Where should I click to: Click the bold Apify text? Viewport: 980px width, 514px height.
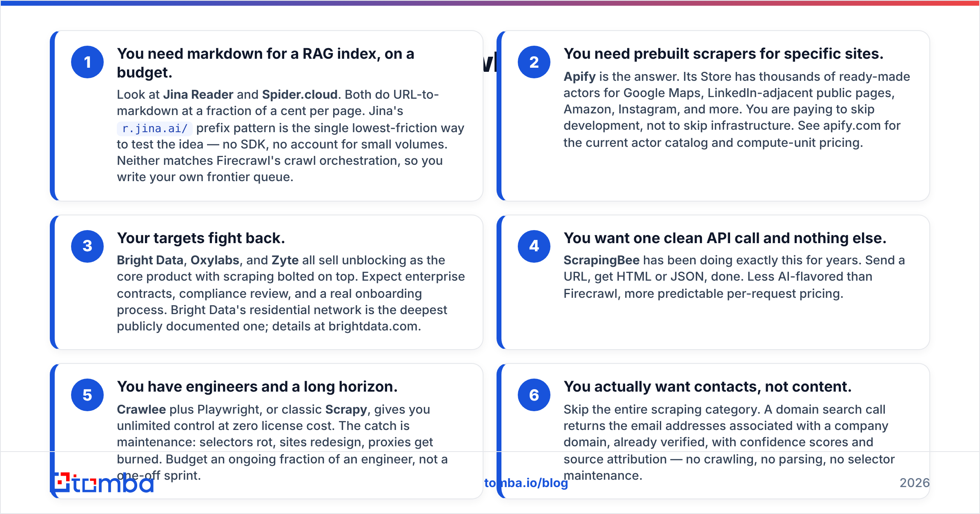579,77
